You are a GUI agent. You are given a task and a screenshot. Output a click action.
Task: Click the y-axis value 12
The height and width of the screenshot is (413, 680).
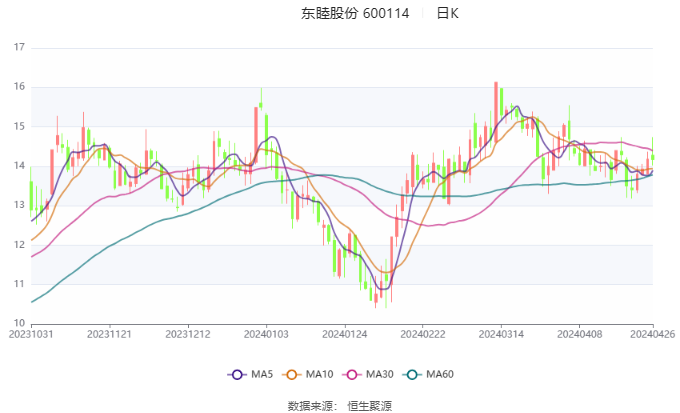tap(19, 245)
